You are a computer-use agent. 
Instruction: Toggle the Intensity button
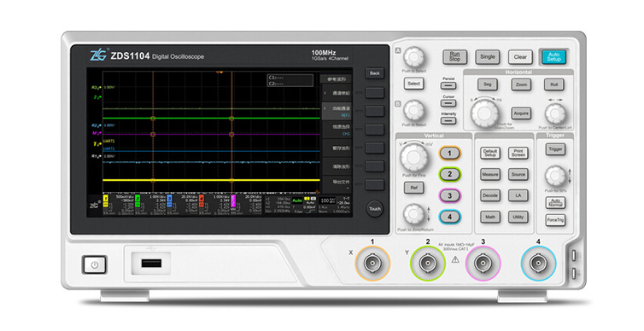point(448,120)
